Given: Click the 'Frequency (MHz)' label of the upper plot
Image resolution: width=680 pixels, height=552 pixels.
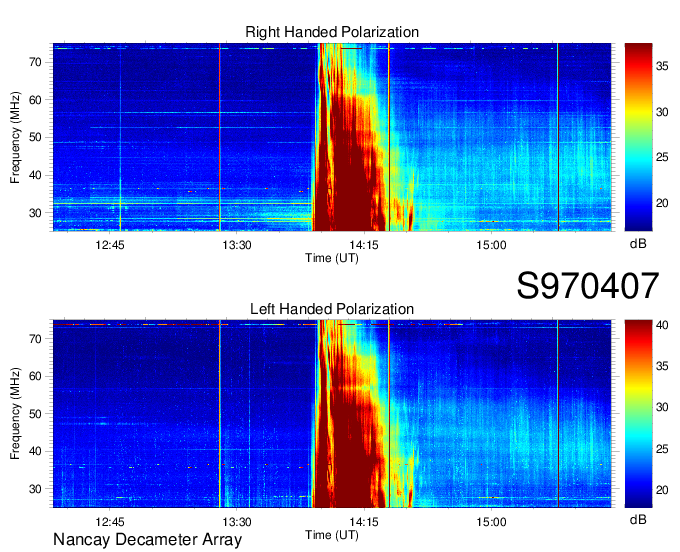Looking at the screenshot, I should [15, 137].
